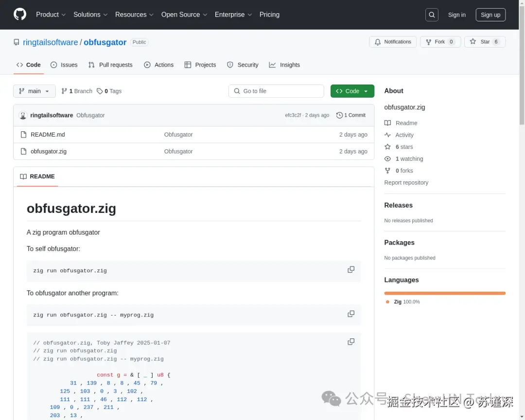525x420 pixels.
Task: Open the README.md file
Action: click(48, 135)
